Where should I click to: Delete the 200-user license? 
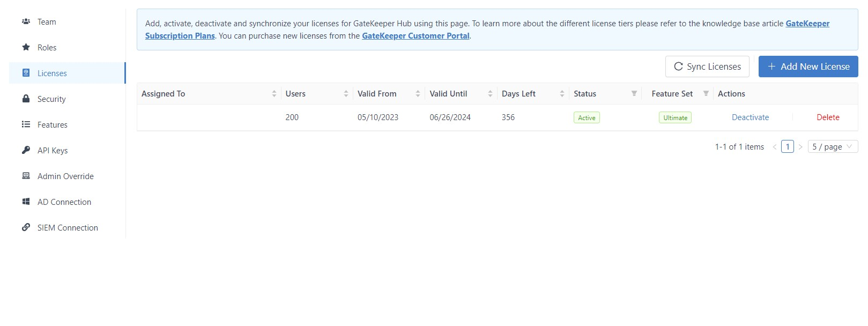coord(828,117)
